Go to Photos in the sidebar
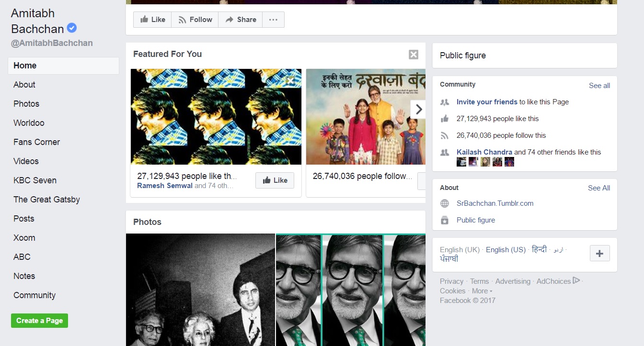Screen dimensions: 644x346 pos(26,104)
